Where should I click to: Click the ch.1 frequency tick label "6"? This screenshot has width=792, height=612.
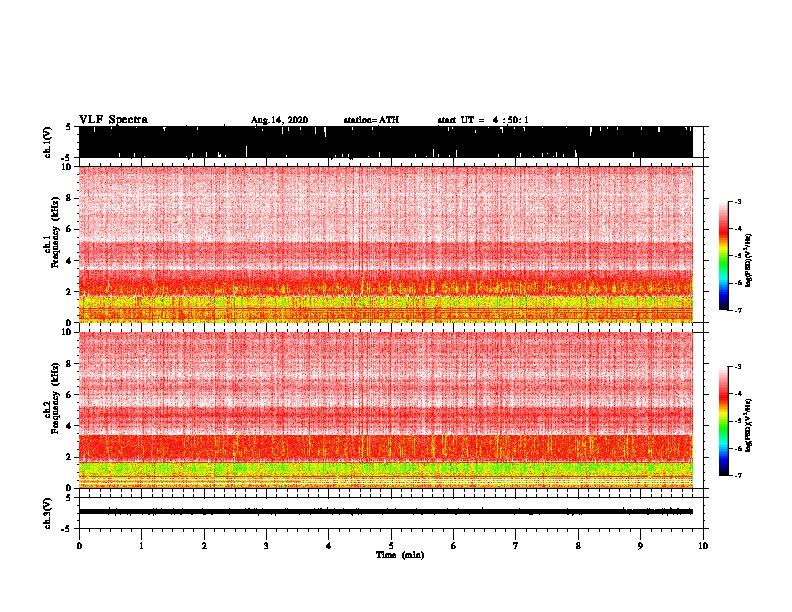(68, 229)
